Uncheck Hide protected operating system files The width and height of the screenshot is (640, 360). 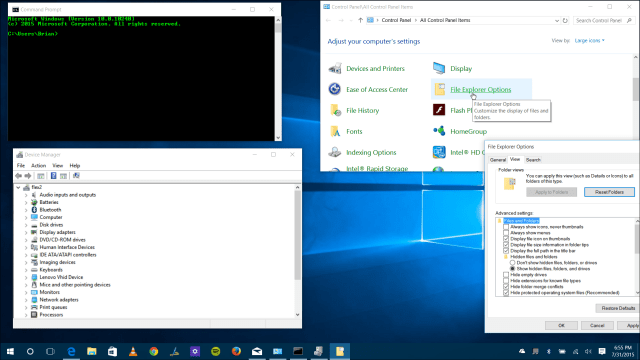coord(506,293)
